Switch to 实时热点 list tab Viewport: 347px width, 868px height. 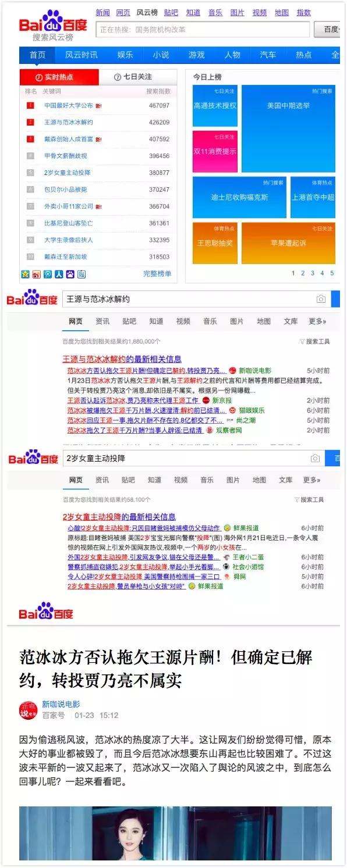click(59, 77)
